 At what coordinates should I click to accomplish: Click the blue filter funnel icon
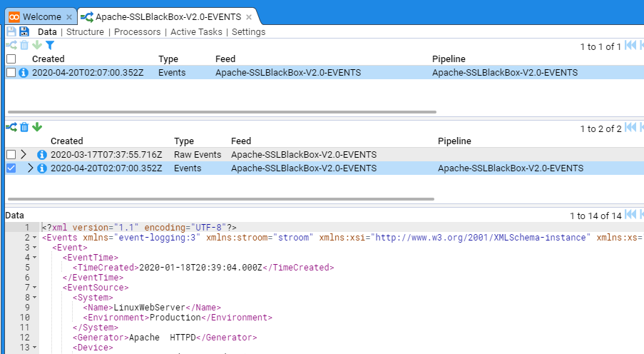(50, 45)
